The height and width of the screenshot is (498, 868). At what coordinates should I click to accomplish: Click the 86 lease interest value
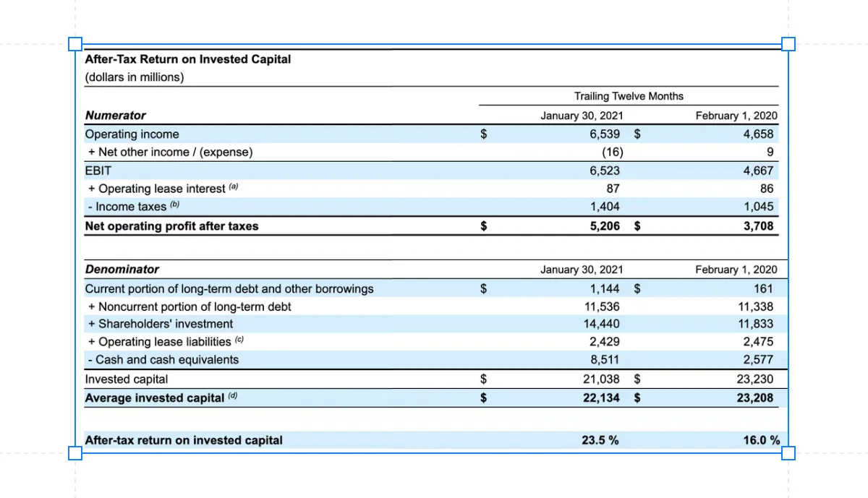point(767,189)
